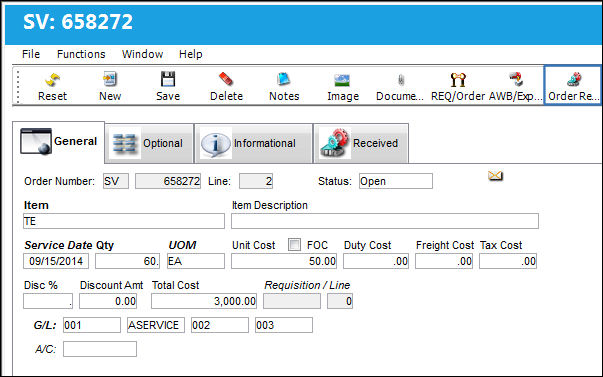Open the Help menu
This screenshot has width=603, height=377.
click(190, 54)
